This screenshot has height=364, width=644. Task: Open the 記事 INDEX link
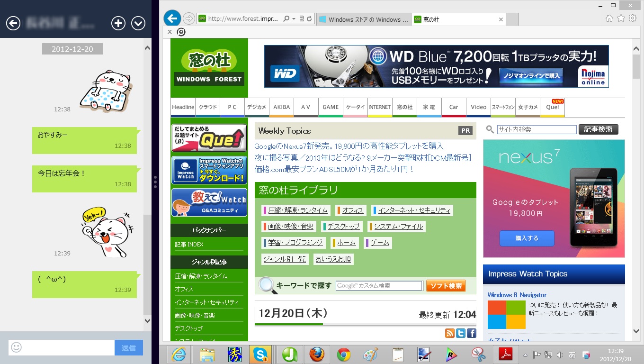click(189, 245)
